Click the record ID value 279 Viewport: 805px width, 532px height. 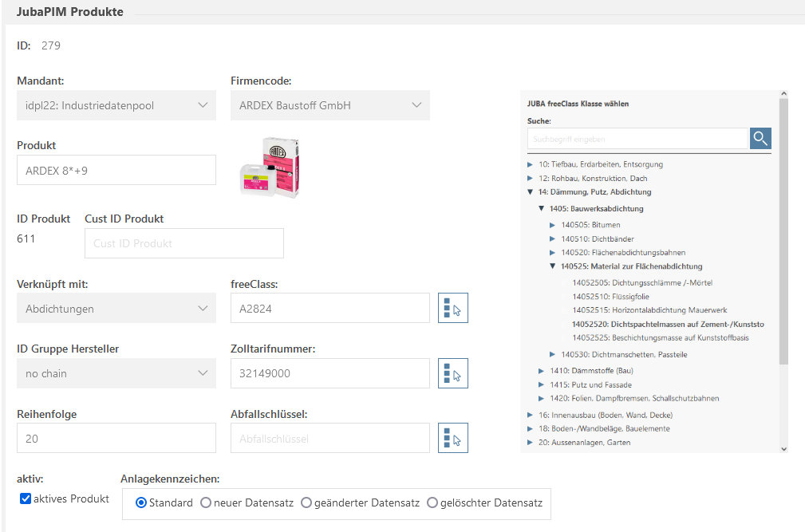click(x=51, y=45)
